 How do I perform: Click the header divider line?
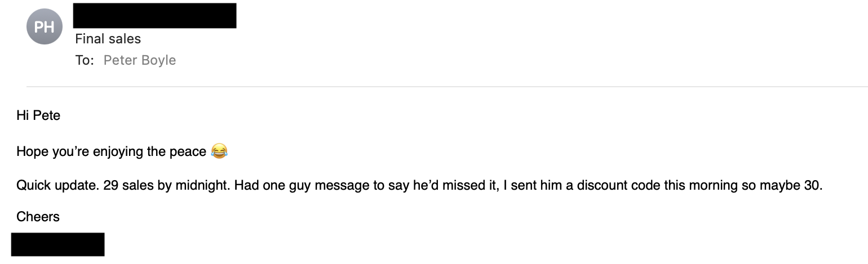click(445, 87)
